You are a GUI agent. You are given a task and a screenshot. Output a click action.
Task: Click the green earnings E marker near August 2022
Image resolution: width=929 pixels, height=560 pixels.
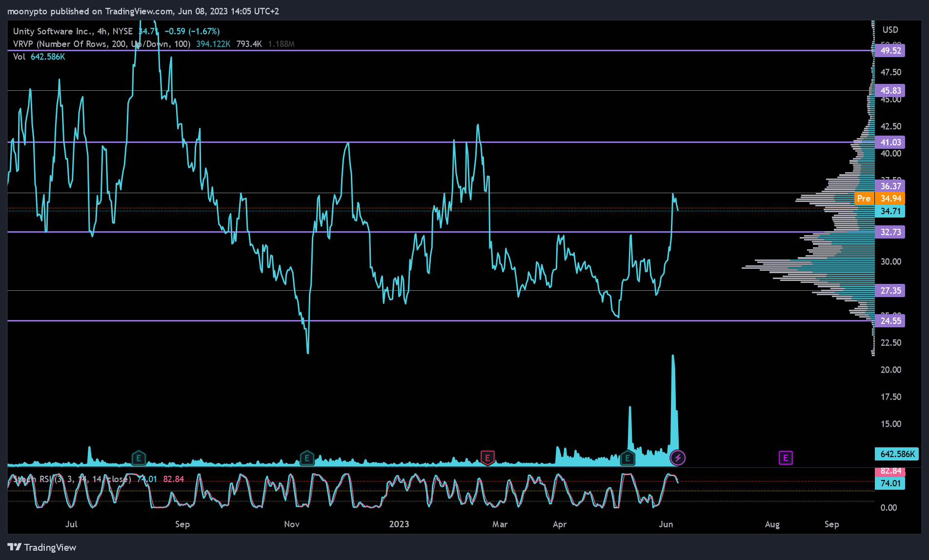point(139,458)
